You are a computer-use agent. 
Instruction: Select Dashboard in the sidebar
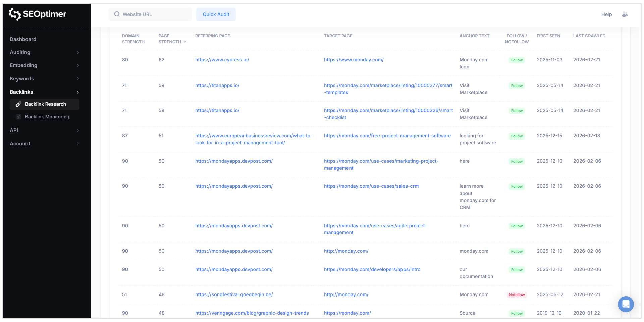coord(23,39)
